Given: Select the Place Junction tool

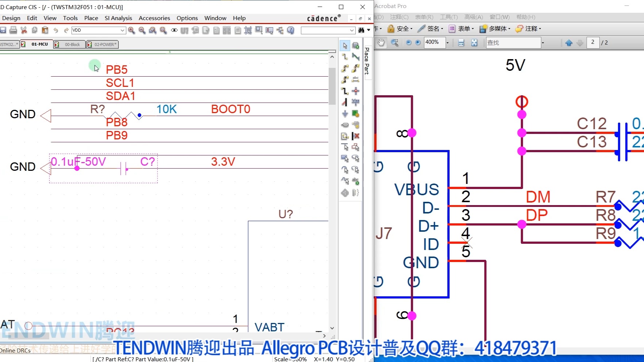Looking at the screenshot, I should pos(355,91).
